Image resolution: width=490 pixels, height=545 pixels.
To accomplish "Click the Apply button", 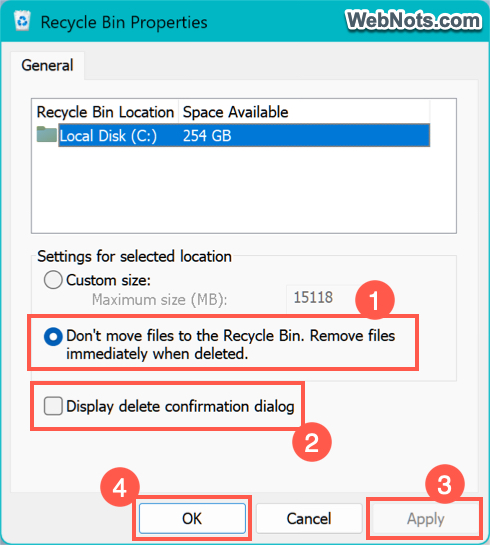I will 425,519.
